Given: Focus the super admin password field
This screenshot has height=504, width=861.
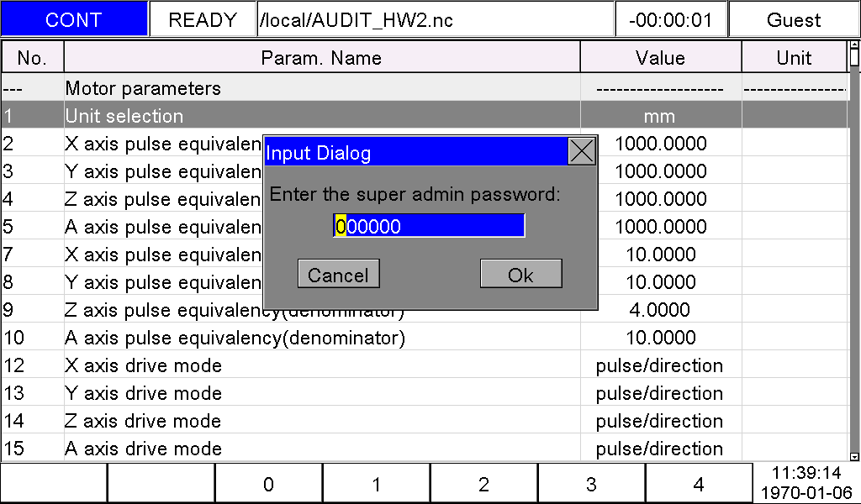Looking at the screenshot, I should click(429, 225).
